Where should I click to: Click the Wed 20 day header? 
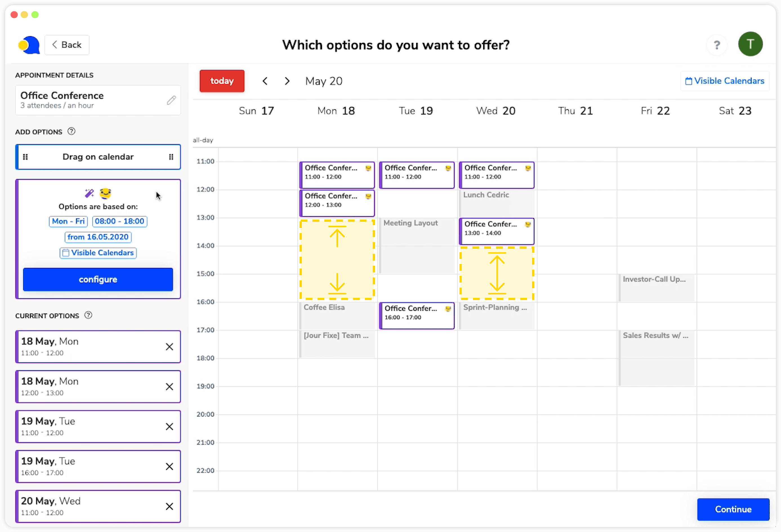point(496,111)
